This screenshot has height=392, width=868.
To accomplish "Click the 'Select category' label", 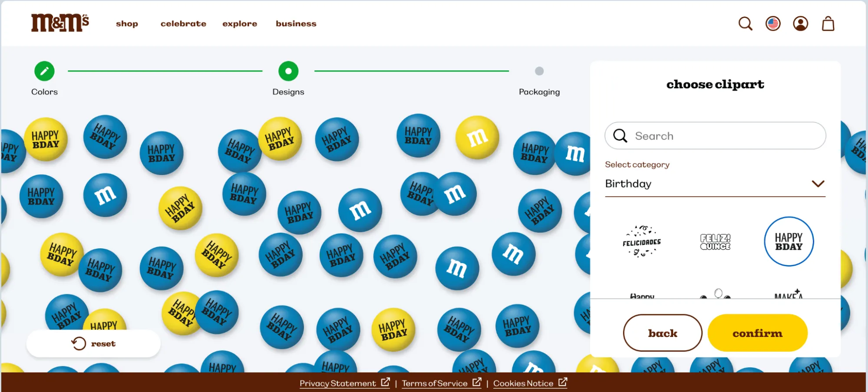I will 637,165.
